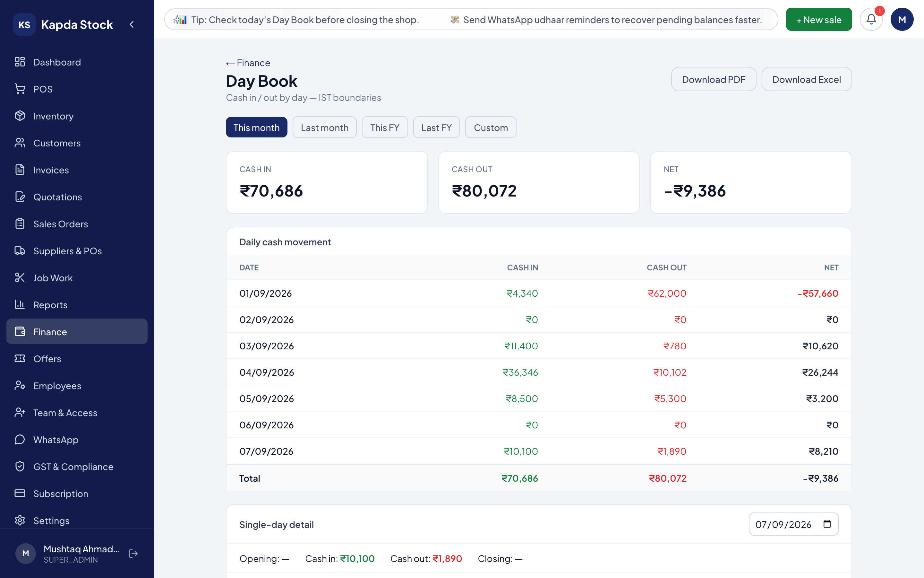Click the Inventory box icon
Image resolution: width=924 pixels, height=578 pixels.
pyautogui.click(x=20, y=116)
